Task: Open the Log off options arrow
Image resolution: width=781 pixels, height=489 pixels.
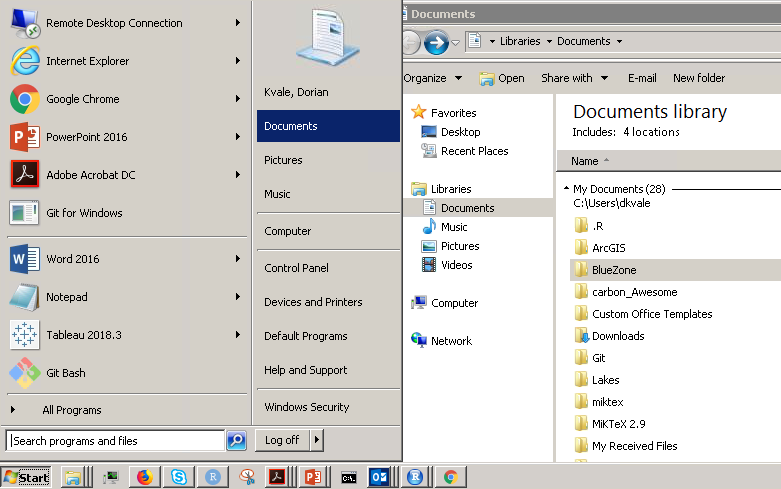Action: coord(317,440)
